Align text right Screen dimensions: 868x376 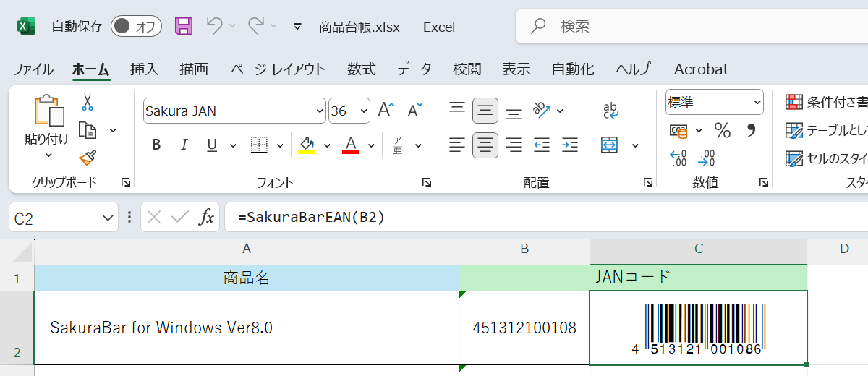tap(514, 145)
